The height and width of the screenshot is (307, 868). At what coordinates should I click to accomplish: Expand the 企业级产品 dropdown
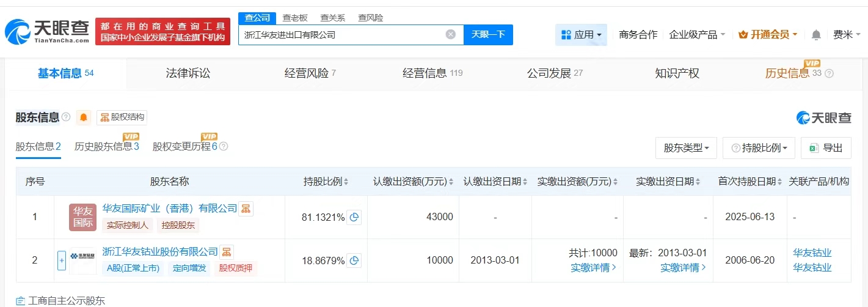tap(697, 35)
